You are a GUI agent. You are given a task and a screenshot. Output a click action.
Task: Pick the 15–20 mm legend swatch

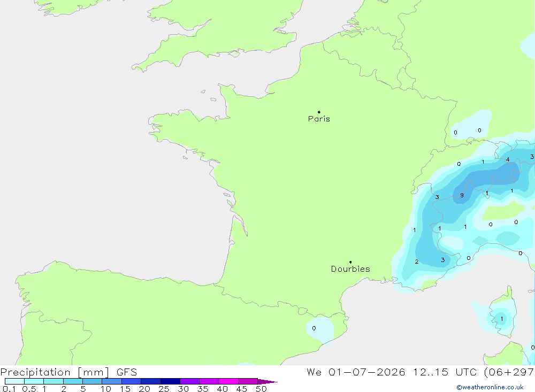[x=132, y=381]
